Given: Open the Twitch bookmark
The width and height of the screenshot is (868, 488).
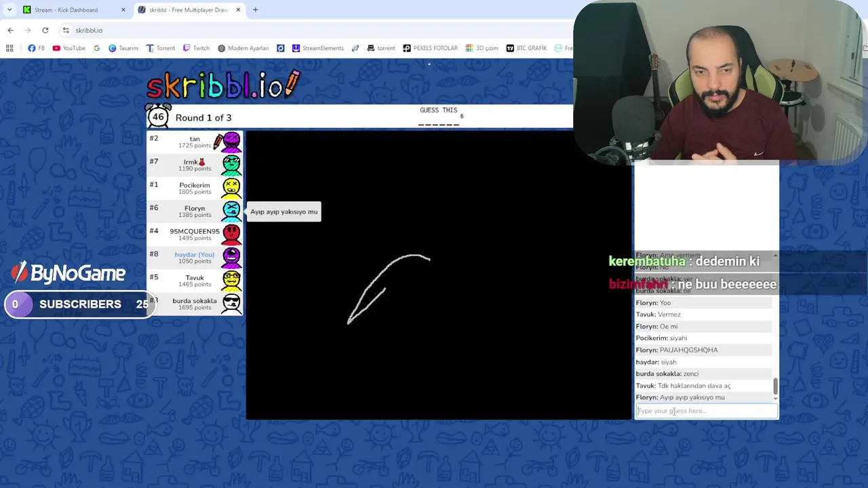Looking at the screenshot, I should click(x=196, y=48).
